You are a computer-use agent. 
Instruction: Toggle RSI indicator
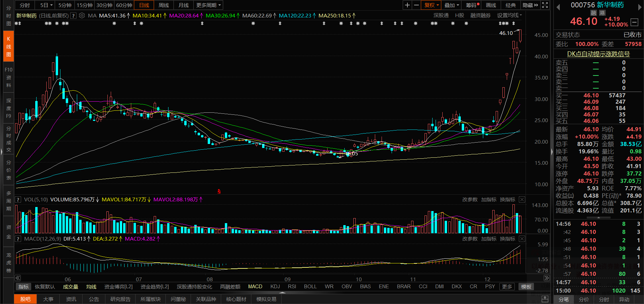coord(292,287)
